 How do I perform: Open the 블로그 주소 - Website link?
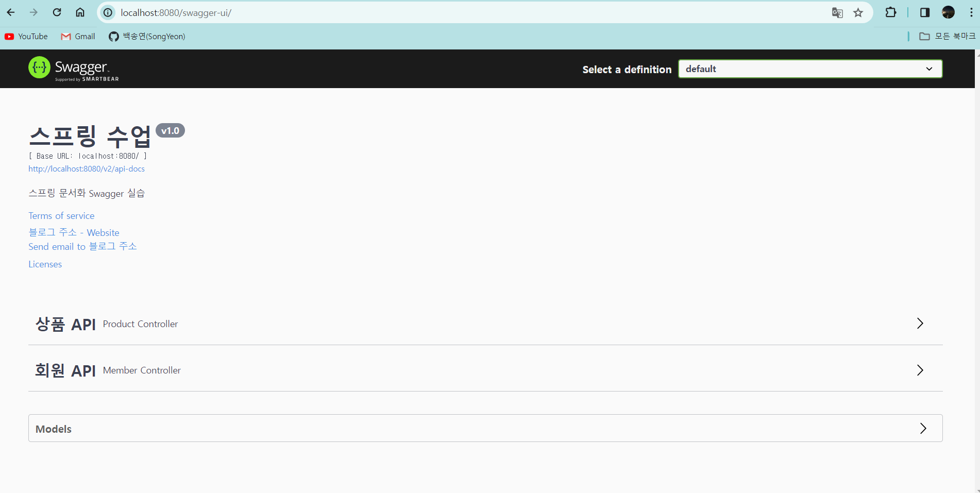[74, 232]
